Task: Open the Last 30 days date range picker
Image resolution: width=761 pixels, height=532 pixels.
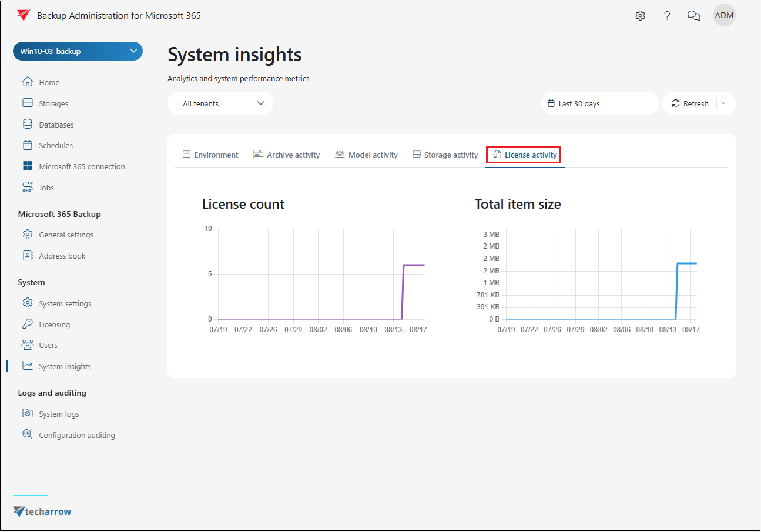Action: (599, 103)
